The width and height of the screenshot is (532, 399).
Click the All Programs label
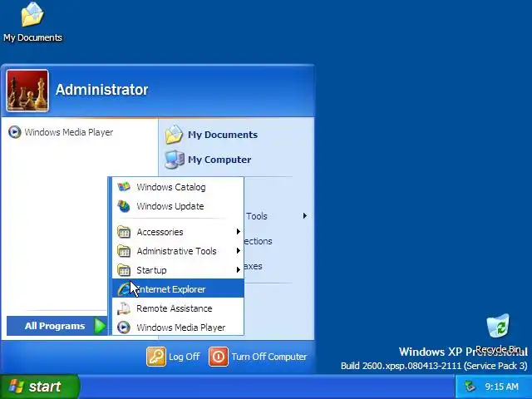(x=55, y=326)
